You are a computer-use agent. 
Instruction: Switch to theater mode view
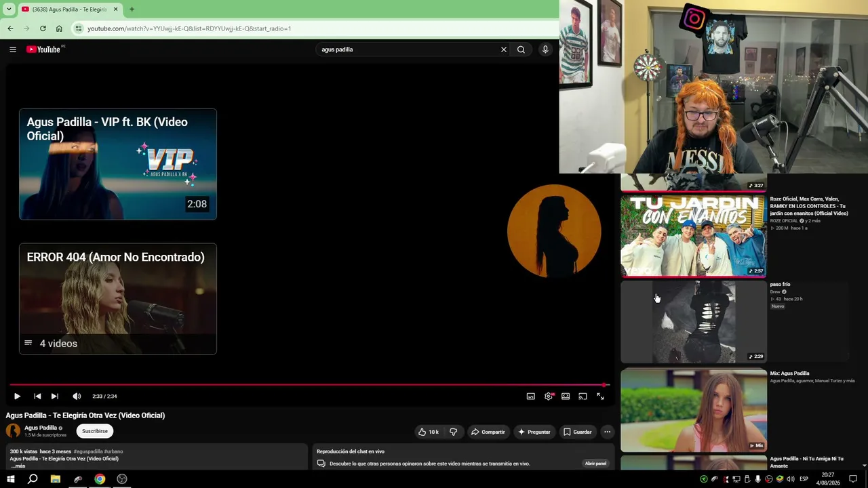pyautogui.click(x=566, y=396)
